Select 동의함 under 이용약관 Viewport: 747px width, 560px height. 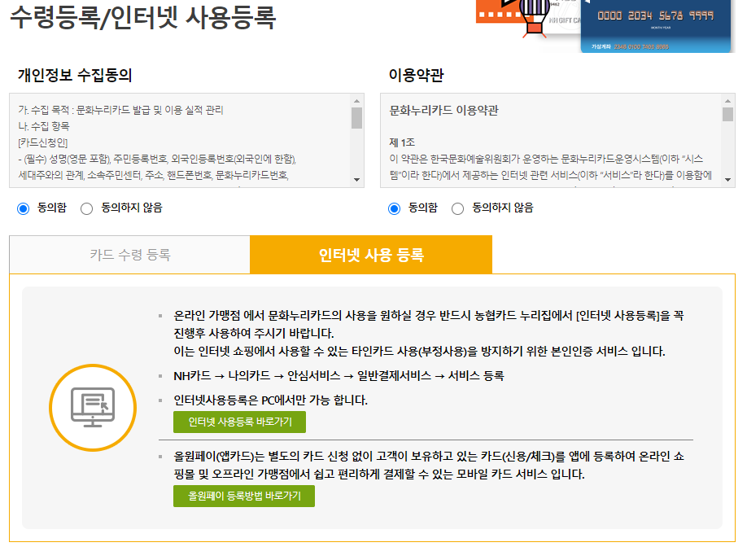click(394, 208)
